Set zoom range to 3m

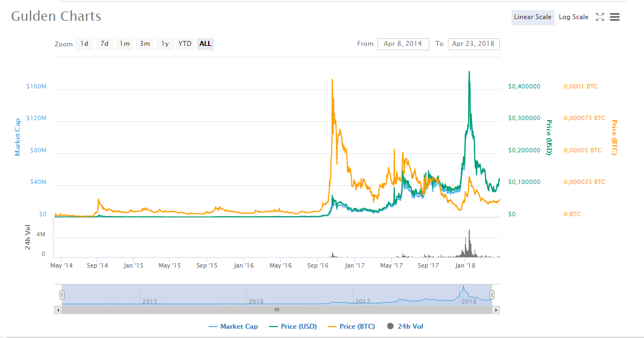(145, 44)
